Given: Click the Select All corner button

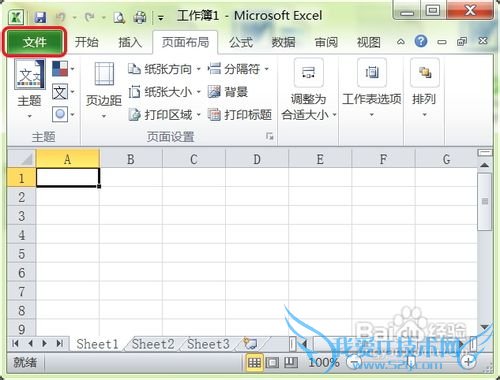Looking at the screenshot, I should tap(21, 159).
